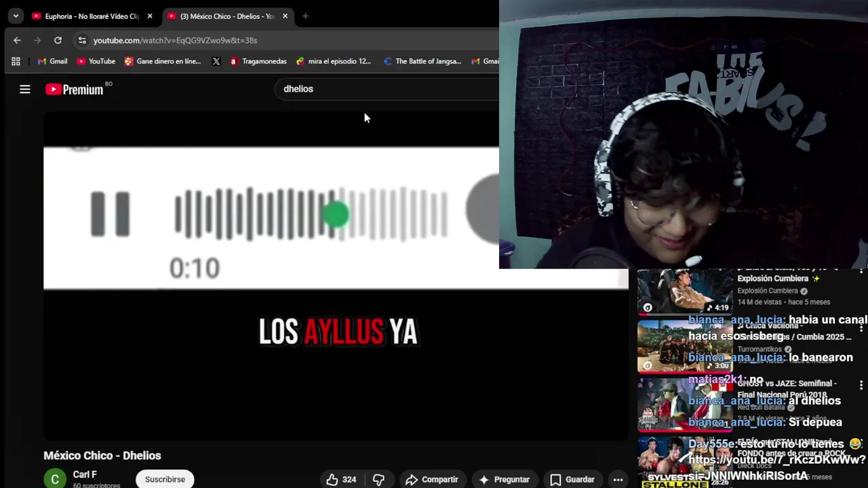Open the Preguntar AI button
Viewport: 868px width, 488px height.
504,479
